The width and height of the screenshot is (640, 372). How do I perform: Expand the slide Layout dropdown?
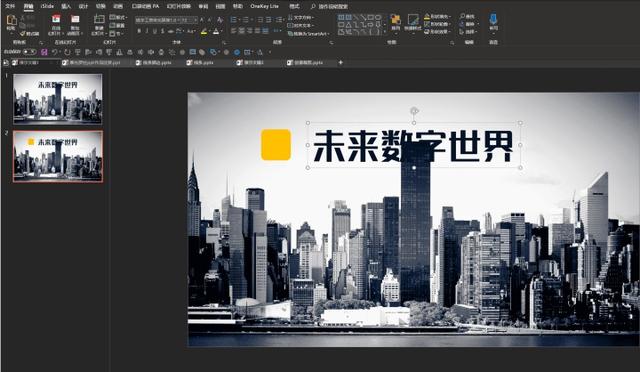(118, 17)
